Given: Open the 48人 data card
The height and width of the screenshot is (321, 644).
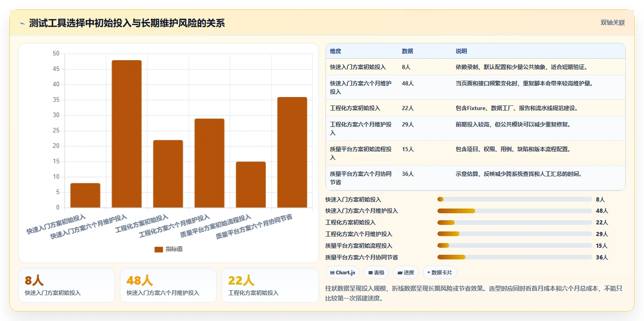Looking at the screenshot, I should [x=168, y=285].
